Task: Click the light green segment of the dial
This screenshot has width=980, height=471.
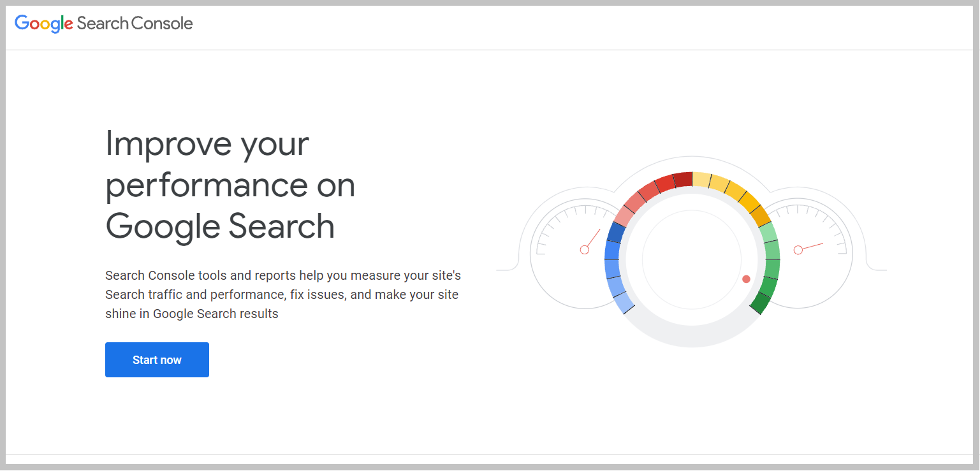Action: click(769, 232)
